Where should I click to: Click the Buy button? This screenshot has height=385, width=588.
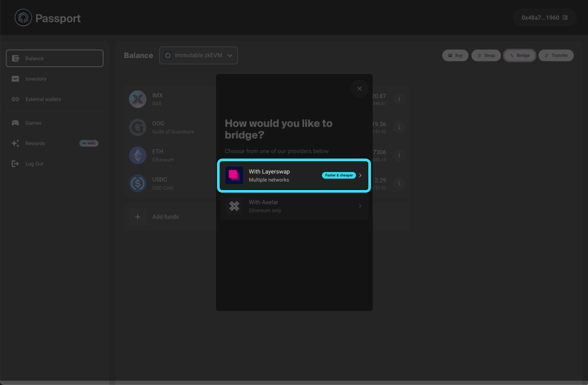(455, 56)
